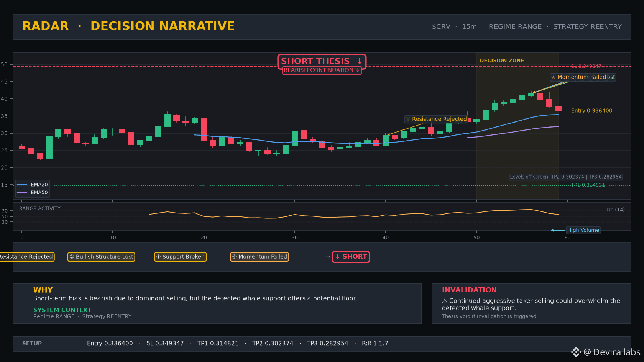
Task: Select the Regime RANGE · Strategy REENTRY line
Action: tap(82, 316)
